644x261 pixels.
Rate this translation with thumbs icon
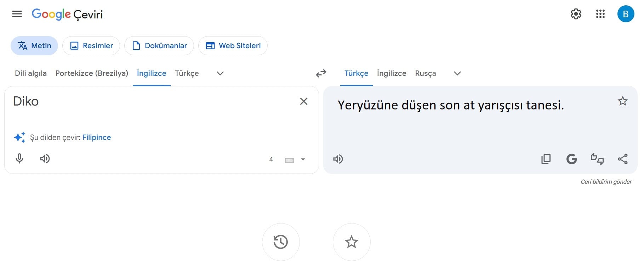coord(597,159)
